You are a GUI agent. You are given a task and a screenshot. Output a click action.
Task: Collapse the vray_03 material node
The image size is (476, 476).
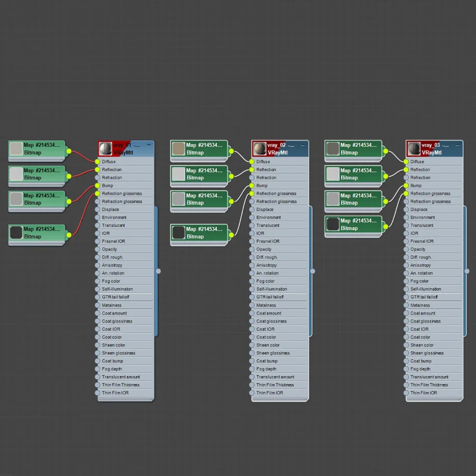(457, 145)
